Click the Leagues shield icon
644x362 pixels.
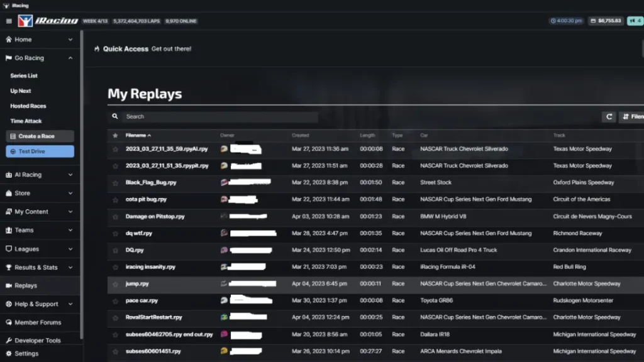pos(9,249)
